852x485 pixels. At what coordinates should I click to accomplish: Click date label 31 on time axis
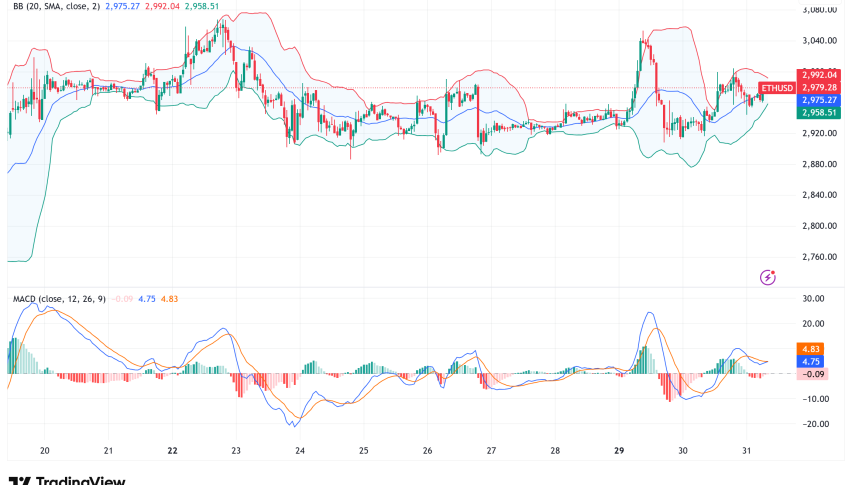pos(746,451)
